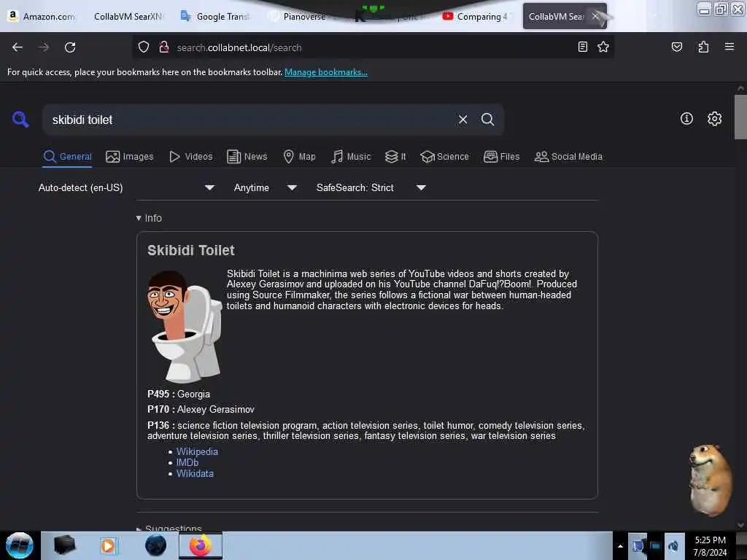Switch to the Images tab
This screenshot has width=747, height=560.
pyautogui.click(x=130, y=157)
